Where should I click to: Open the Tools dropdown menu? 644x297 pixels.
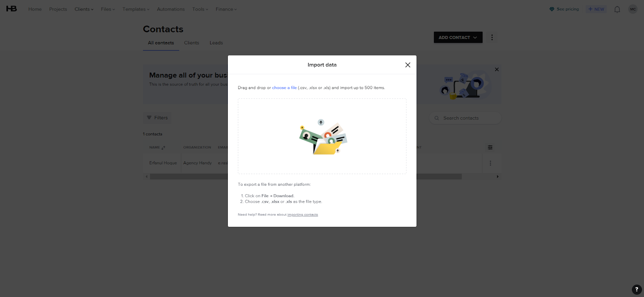point(200,9)
